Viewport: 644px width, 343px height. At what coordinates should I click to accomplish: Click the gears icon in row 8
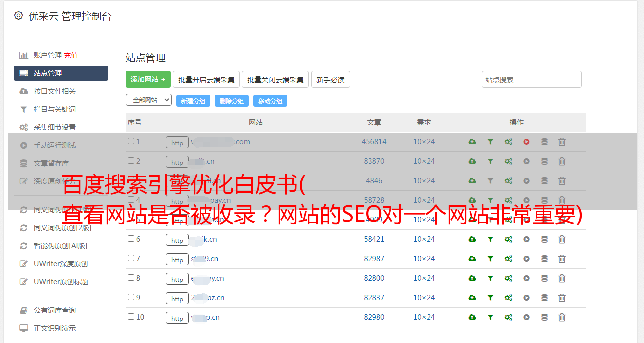(508, 278)
